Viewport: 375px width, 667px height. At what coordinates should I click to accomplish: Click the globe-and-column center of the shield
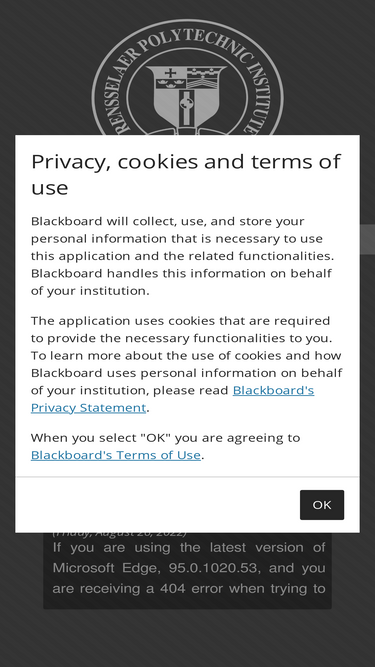pos(186,106)
